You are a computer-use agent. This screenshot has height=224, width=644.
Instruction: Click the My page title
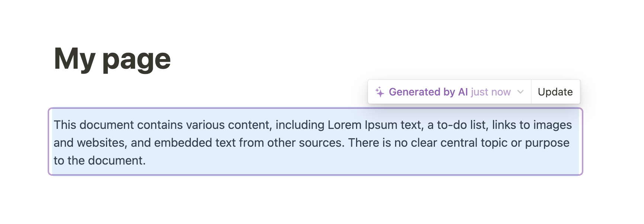[x=112, y=58]
